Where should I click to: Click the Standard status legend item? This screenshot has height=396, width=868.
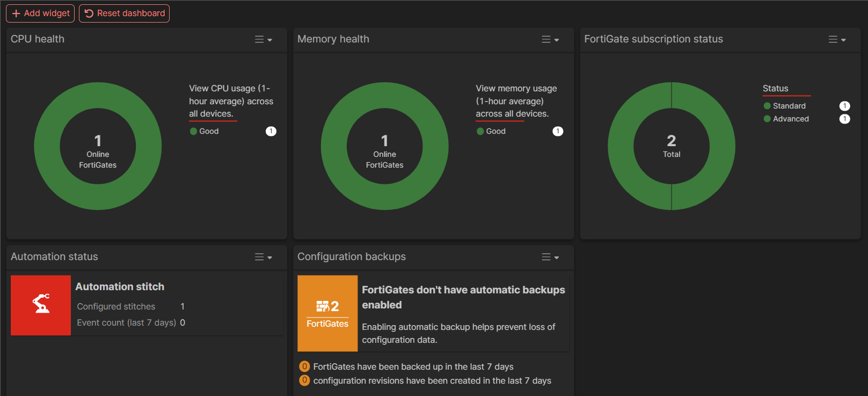click(x=789, y=106)
